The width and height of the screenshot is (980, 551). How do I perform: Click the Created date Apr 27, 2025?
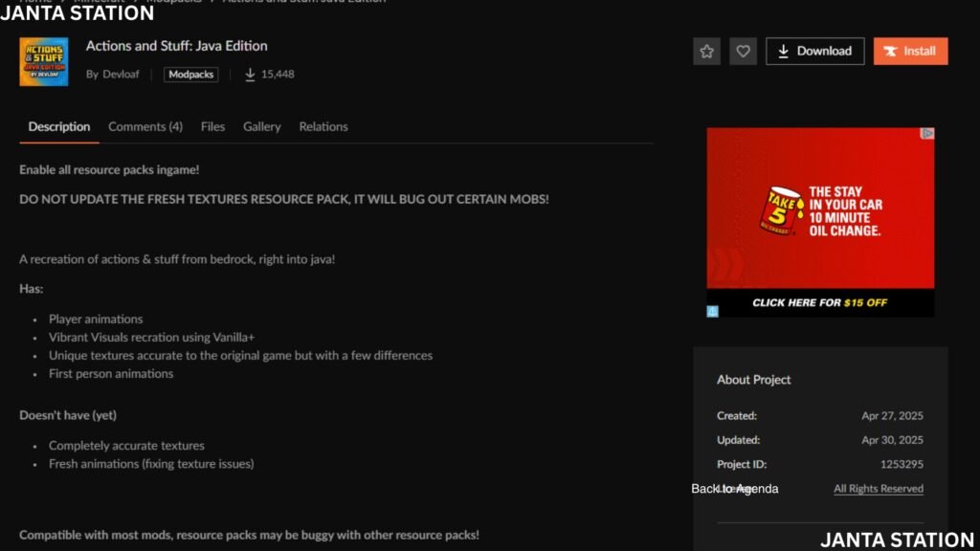(892, 415)
